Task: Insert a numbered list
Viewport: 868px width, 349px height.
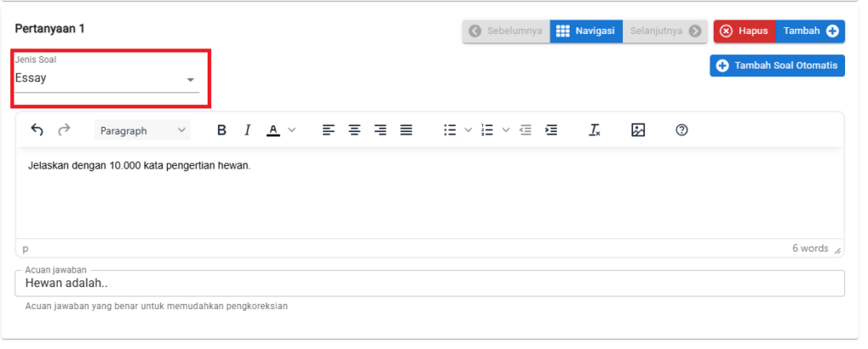Action: click(487, 130)
